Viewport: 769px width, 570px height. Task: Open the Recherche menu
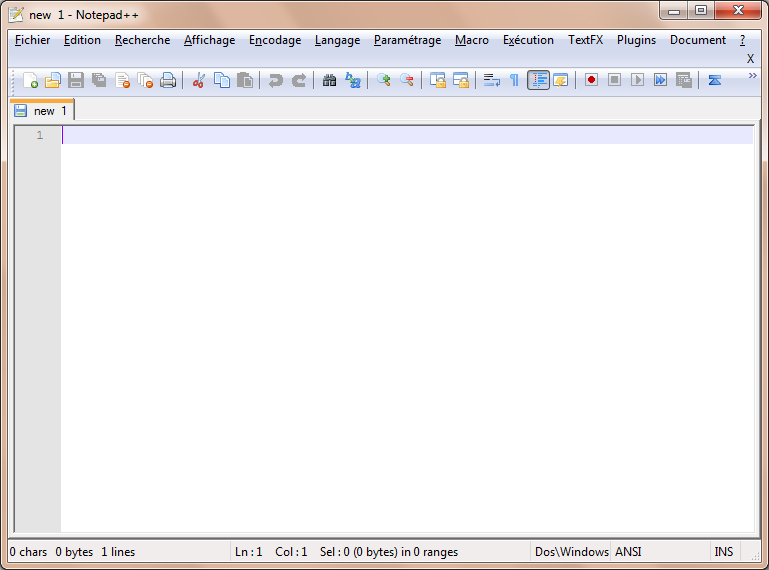pyautogui.click(x=142, y=40)
